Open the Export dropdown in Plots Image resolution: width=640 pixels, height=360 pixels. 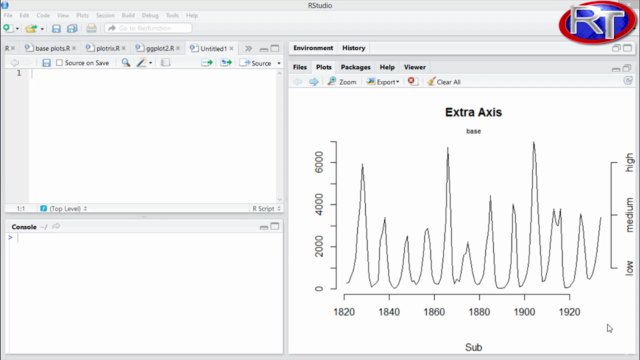click(x=382, y=82)
